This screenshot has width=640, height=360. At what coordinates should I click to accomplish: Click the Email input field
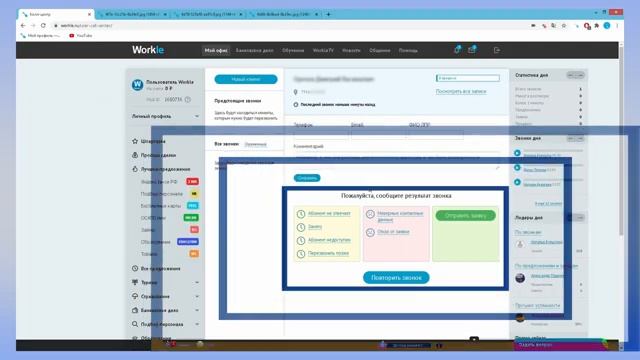379,135
